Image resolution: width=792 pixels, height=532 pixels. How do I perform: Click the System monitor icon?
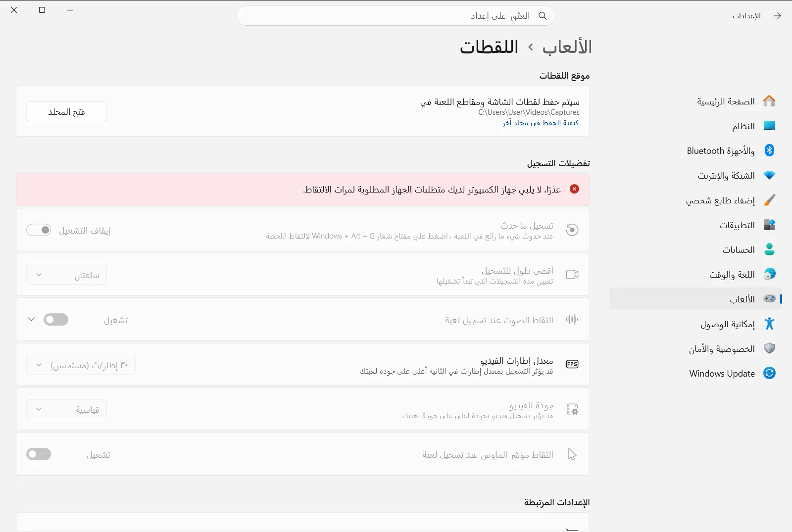tap(769, 126)
